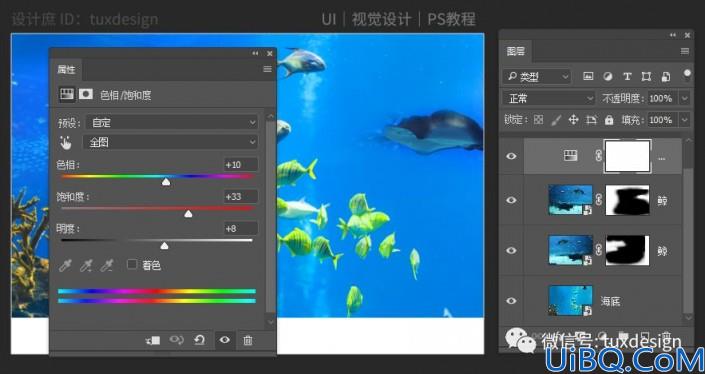This screenshot has width=705, height=374.
Task: Click the view previous state icon
Action: click(176, 340)
